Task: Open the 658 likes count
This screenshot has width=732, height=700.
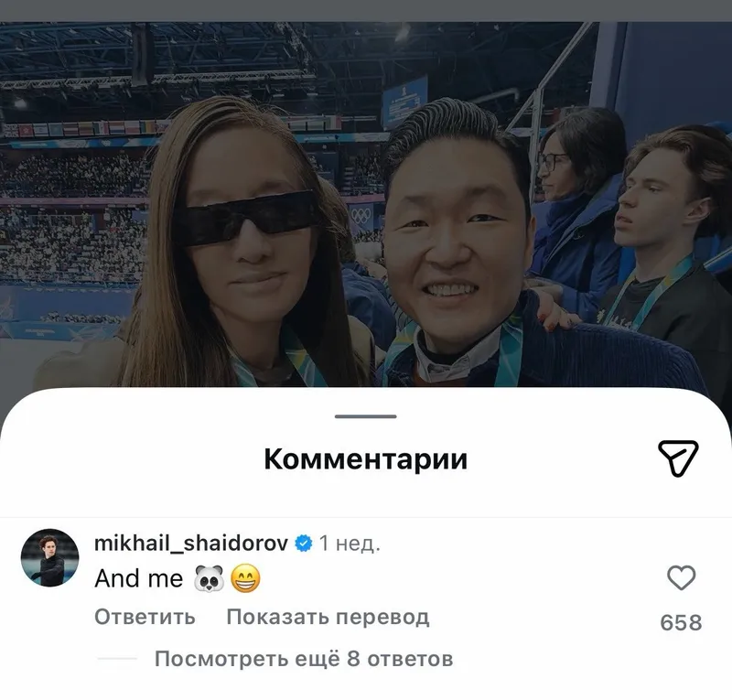Action: [681, 622]
